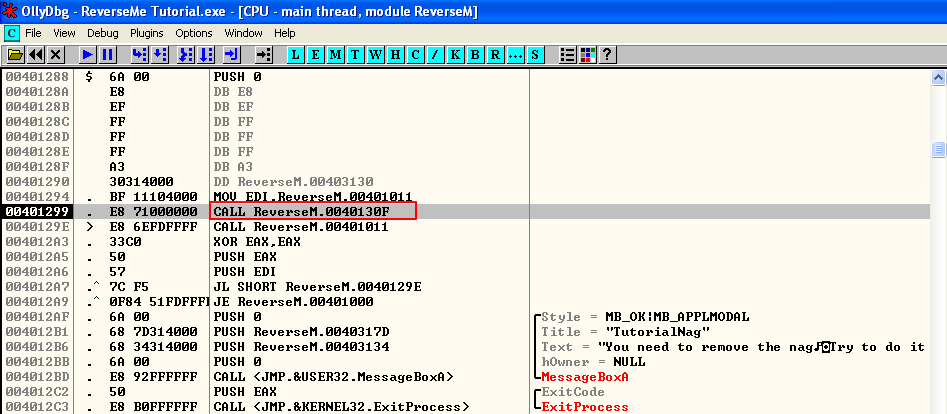Close the debugged program with the X icon
The image size is (947, 414).
point(56,55)
